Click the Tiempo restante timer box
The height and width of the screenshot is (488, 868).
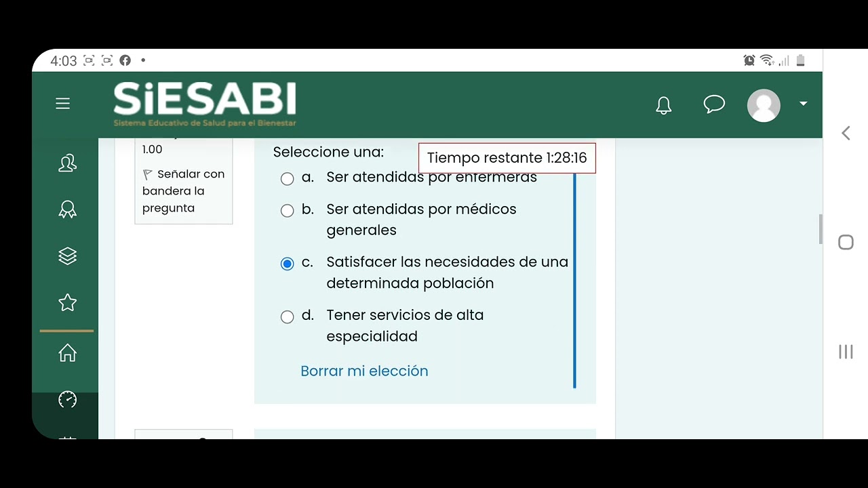click(507, 158)
